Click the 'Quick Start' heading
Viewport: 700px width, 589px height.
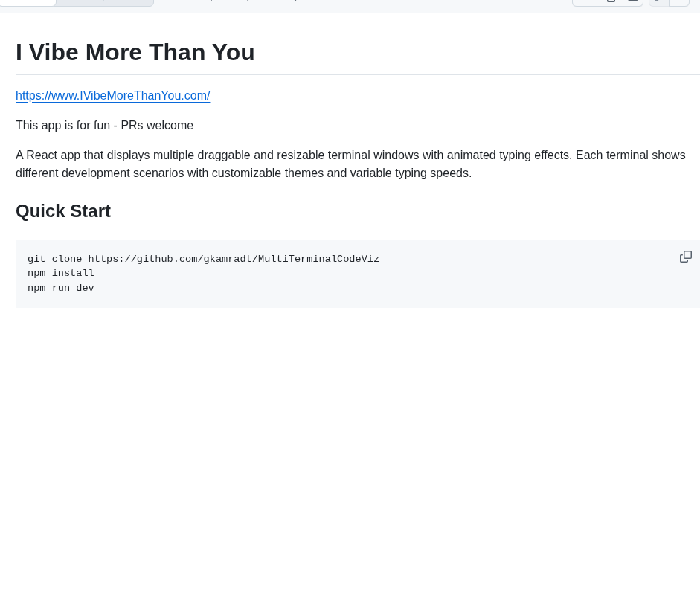click(x=63, y=211)
